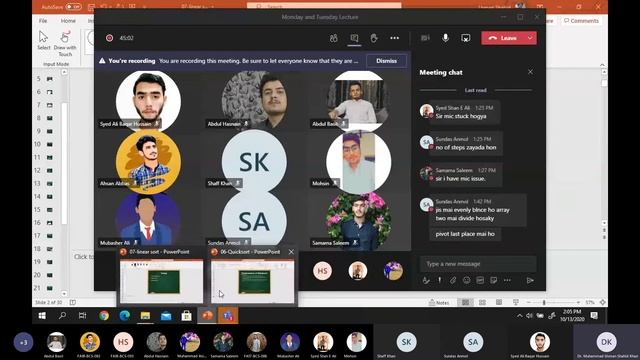The width and height of the screenshot is (640, 360).
Task: Open the Windows Start menu
Action: tap(42, 316)
